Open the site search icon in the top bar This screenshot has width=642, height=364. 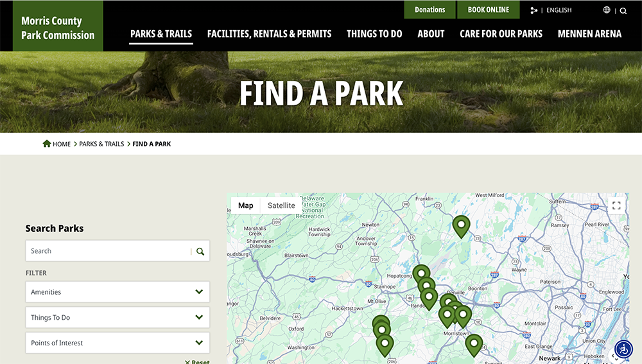click(623, 11)
